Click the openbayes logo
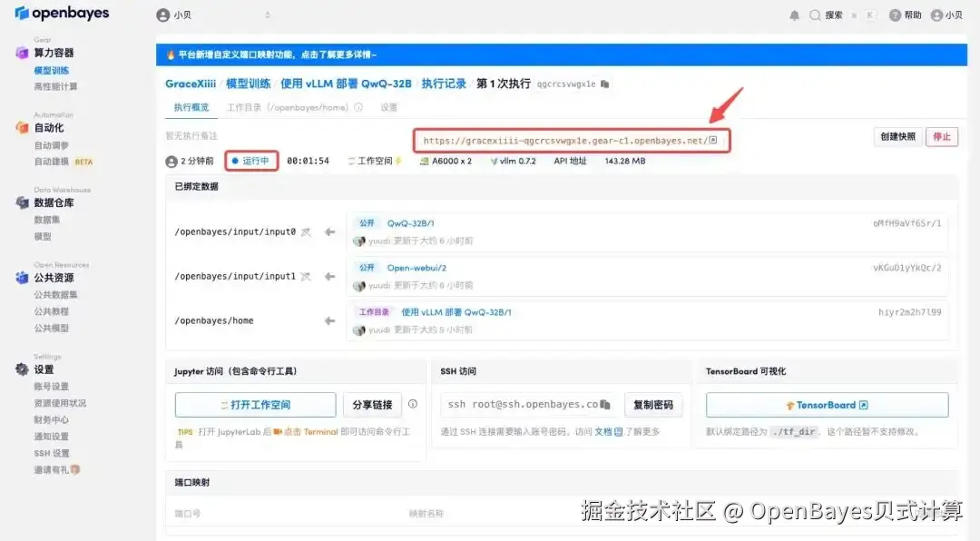 [x=62, y=13]
